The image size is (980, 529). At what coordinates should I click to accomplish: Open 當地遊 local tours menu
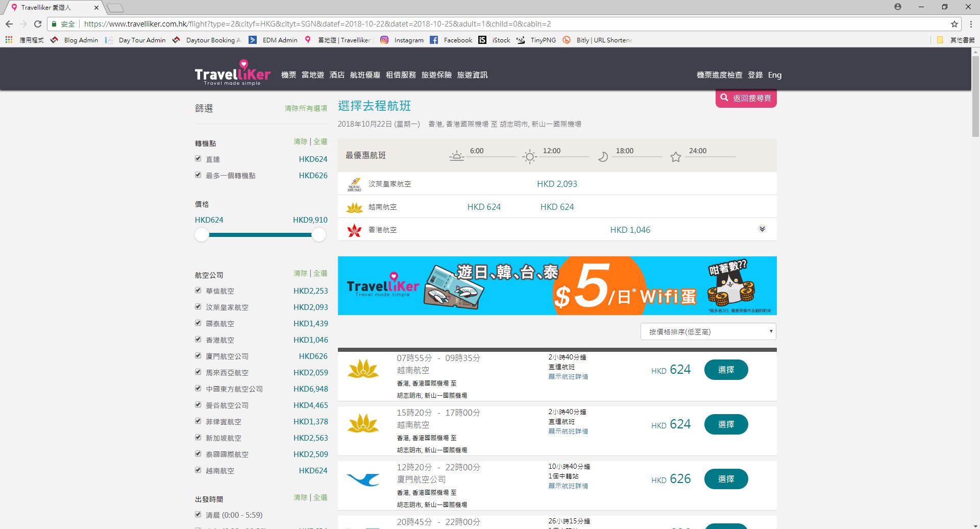[x=313, y=75]
